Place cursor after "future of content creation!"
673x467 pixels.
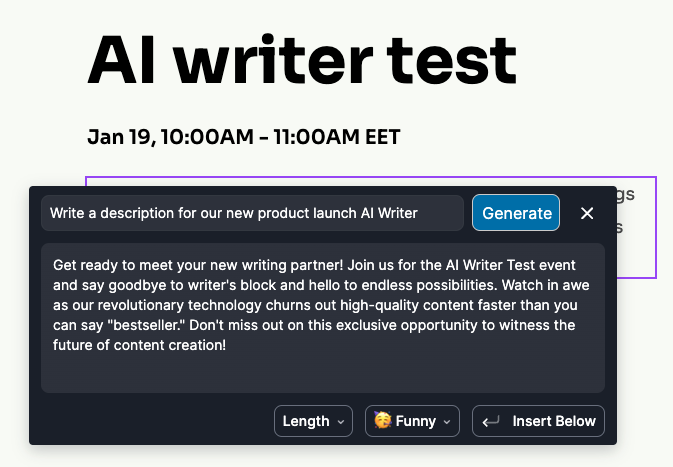click(227, 345)
